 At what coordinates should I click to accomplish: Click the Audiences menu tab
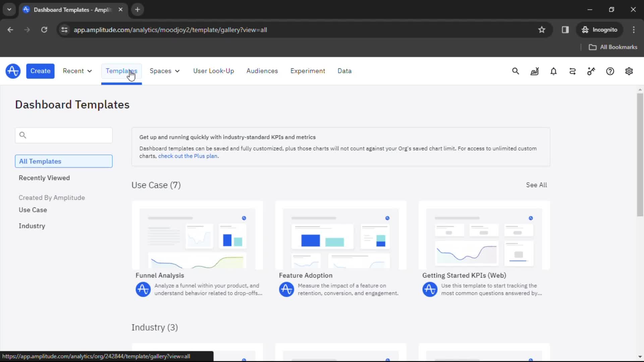pos(262,71)
